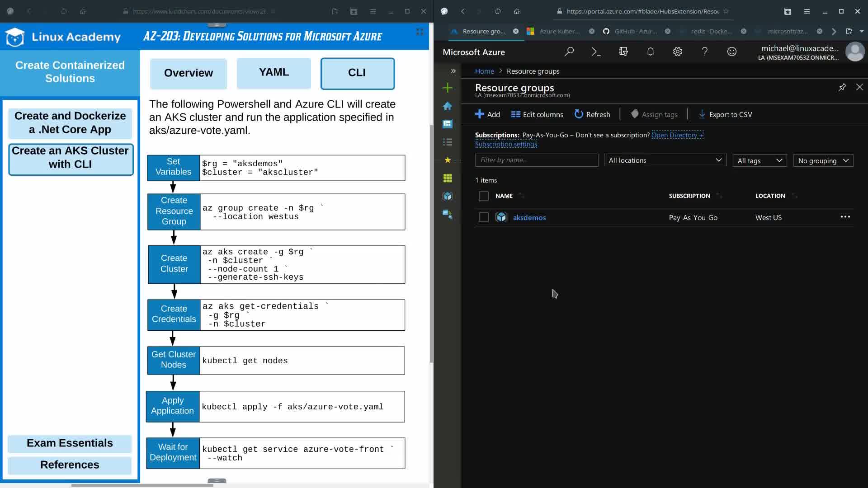The height and width of the screenshot is (488, 868).
Task: Open the directory and subscription filter icon
Action: point(623,52)
